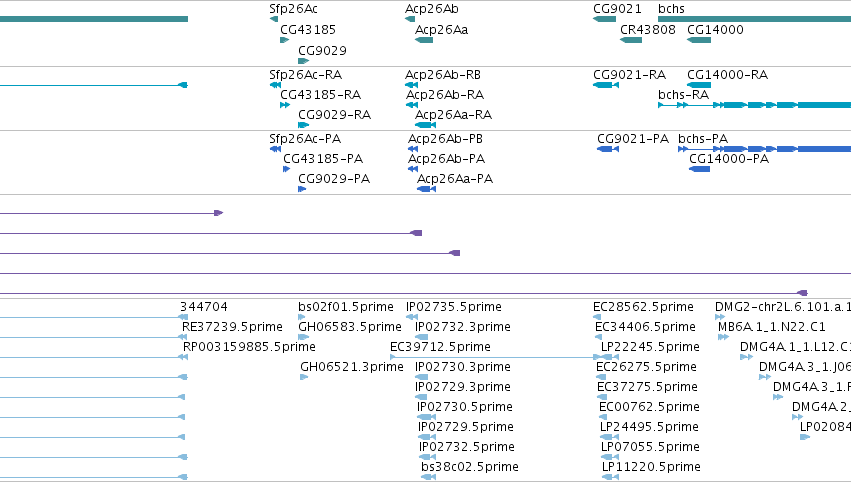
Task: Click the CG43185-PA protein feature arrow
Action: point(287,169)
